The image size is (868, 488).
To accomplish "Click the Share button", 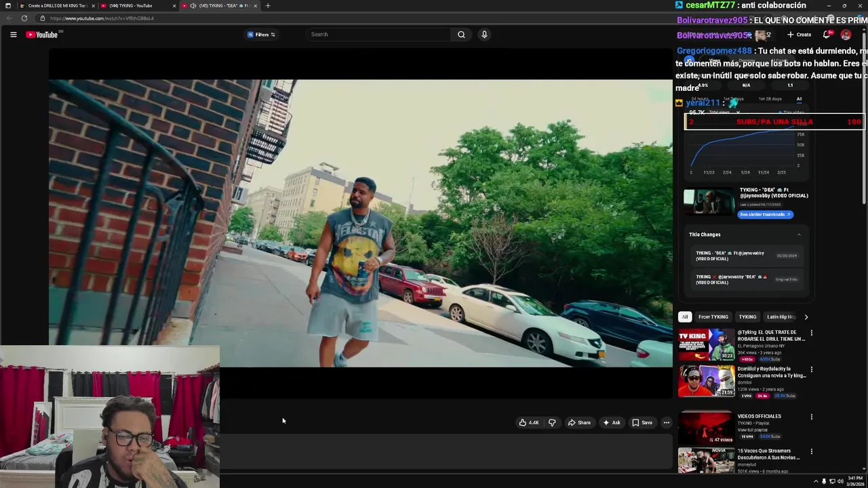I will tap(579, 422).
